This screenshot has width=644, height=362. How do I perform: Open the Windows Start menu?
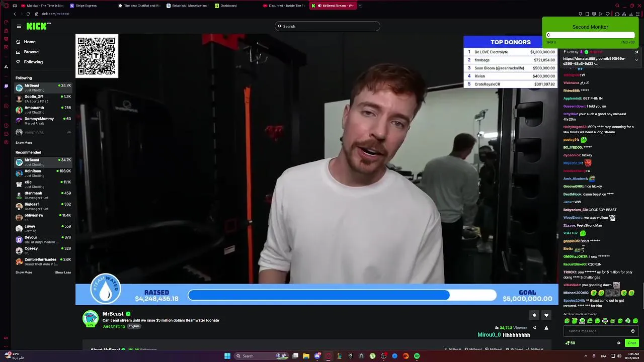pos(227,356)
